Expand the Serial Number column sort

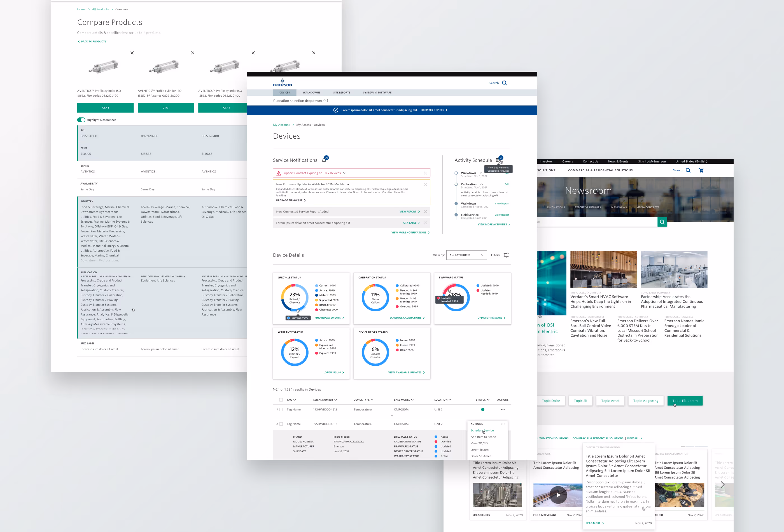[x=335, y=400]
